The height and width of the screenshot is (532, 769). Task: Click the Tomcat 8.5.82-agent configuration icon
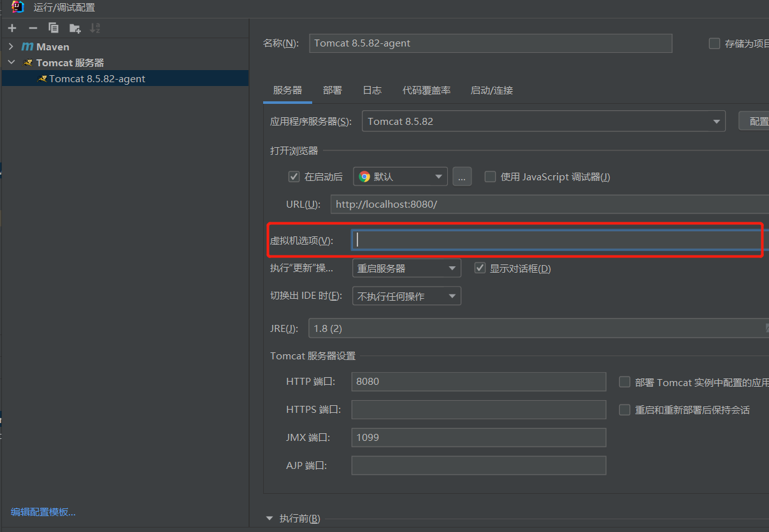click(42, 79)
